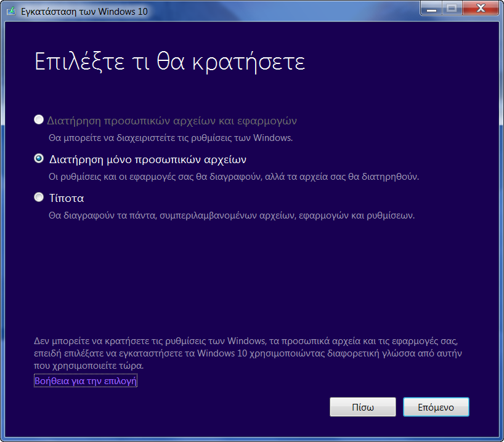Click description starting 'Οι ρυθμίσεις και οι εφαρμογές σας'

[234, 177]
